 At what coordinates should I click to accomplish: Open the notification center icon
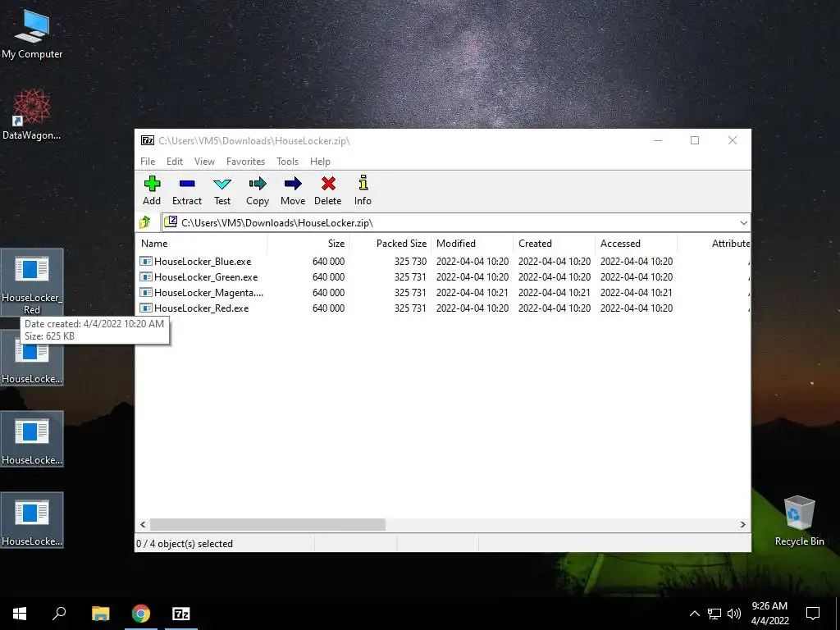pyautogui.click(x=813, y=614)
